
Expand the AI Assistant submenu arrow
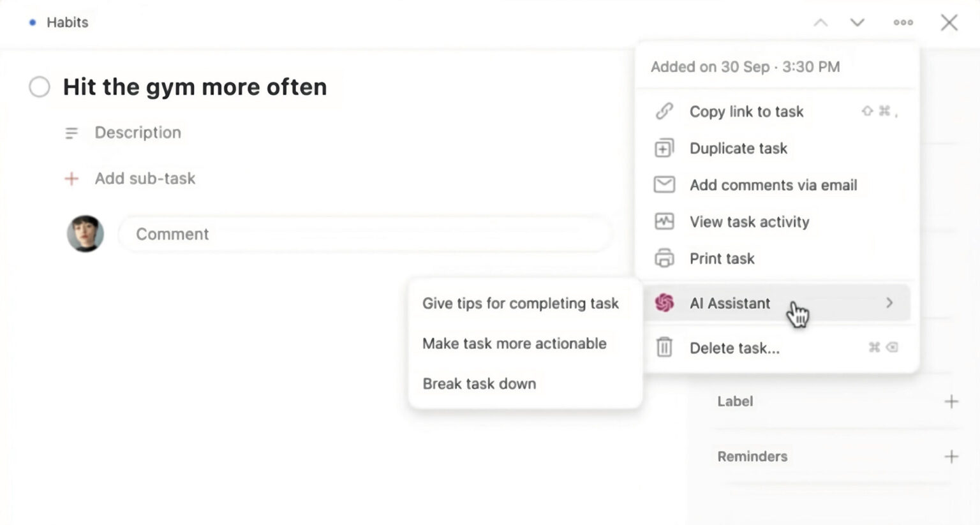point(889,303)
